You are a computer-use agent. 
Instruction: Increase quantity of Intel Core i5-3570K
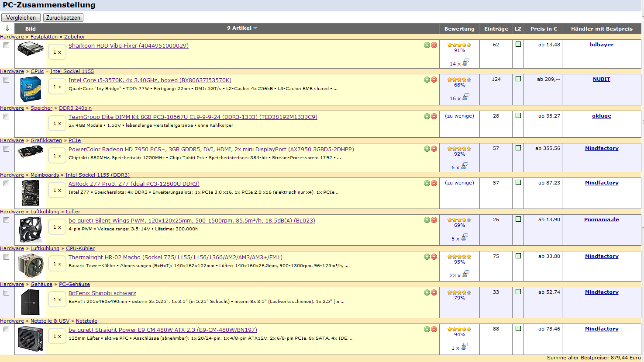[427, 80]
